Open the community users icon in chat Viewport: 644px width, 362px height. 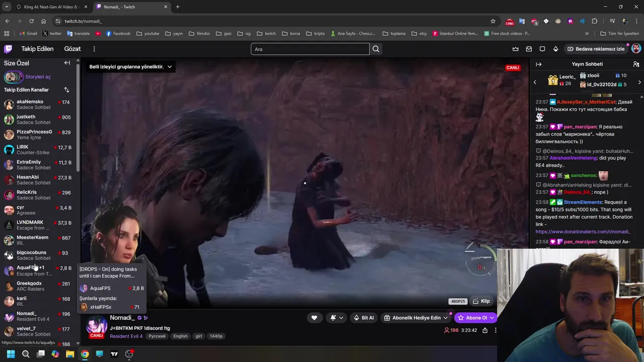click(x=636, y=64)
